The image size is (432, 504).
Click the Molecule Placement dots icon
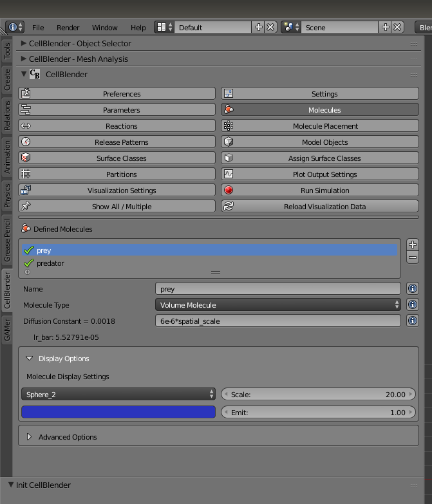tap(229, 126)
